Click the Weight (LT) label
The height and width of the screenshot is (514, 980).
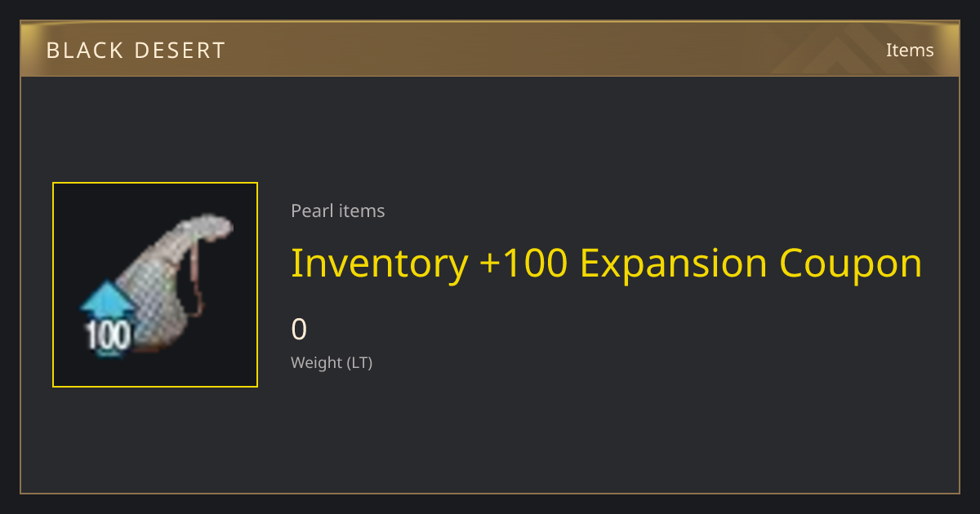[332, 363]
